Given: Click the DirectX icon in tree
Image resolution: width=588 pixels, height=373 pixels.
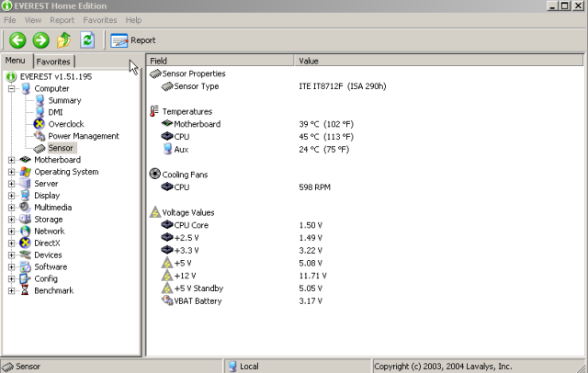Looking at the screenshot, I should 25,243.
